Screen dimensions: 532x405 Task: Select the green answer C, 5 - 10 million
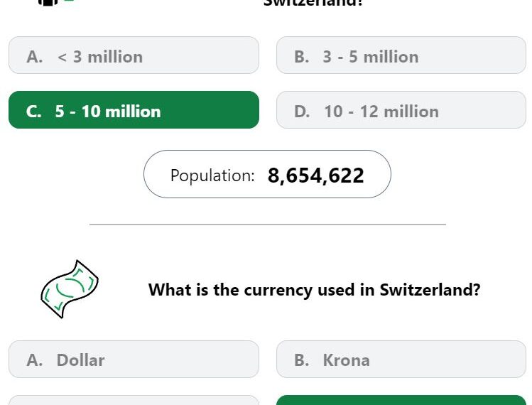pyautogui.click(x=134, y=109)
